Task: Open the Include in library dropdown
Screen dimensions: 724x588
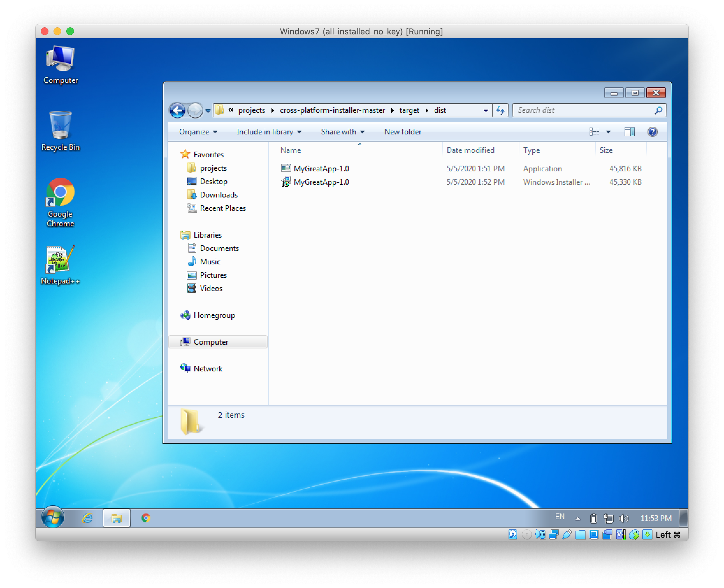Action: point(269,132)
